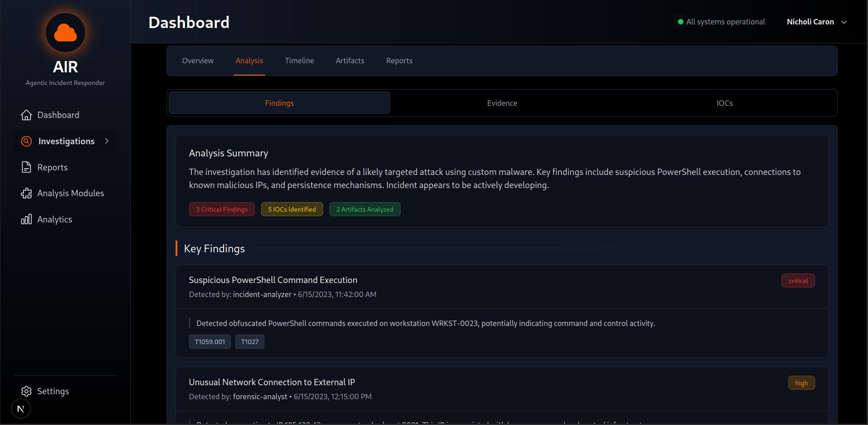Switch to the Overview tab
Viewport: 868px width, 425px height.
(198, 61)
